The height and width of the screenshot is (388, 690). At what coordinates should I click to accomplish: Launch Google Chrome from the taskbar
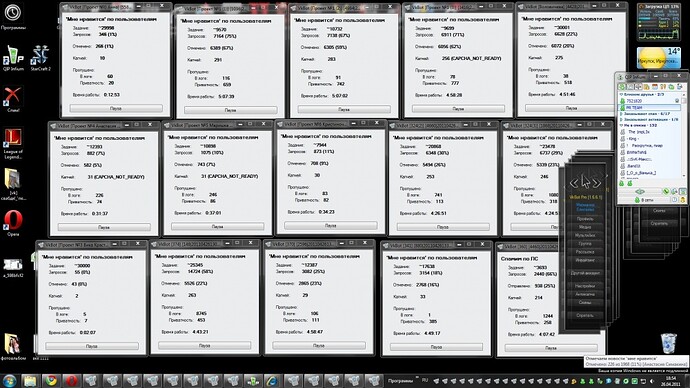(51, 381)
